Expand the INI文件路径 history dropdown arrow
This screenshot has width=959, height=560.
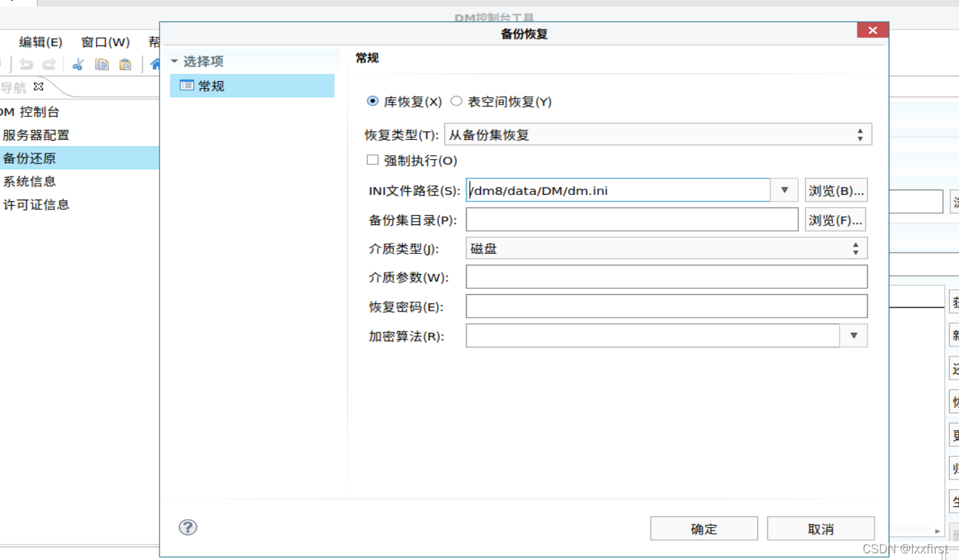(785, 190)
